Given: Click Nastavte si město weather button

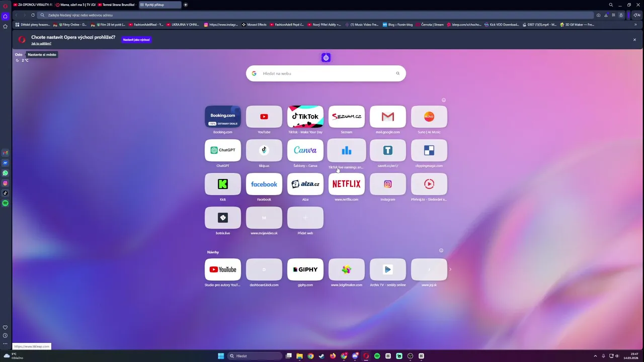Looking at the screenshot, I should [42, 54].
